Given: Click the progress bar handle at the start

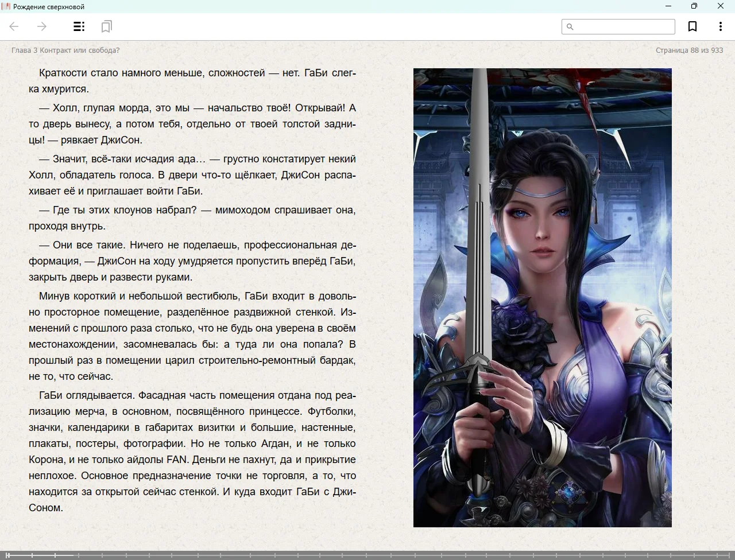Looking at the screenshot, I should 8,555.
